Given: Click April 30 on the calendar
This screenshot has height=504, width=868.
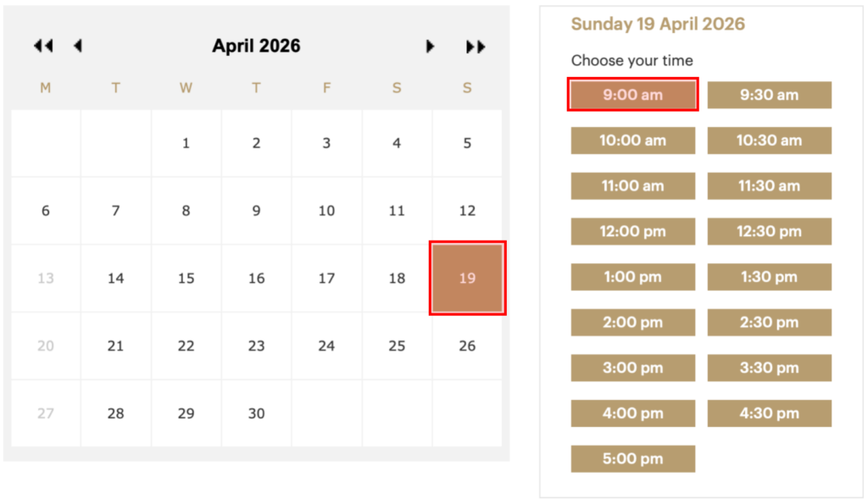Looking at the screenshot, I should click(x=256, y=414).
